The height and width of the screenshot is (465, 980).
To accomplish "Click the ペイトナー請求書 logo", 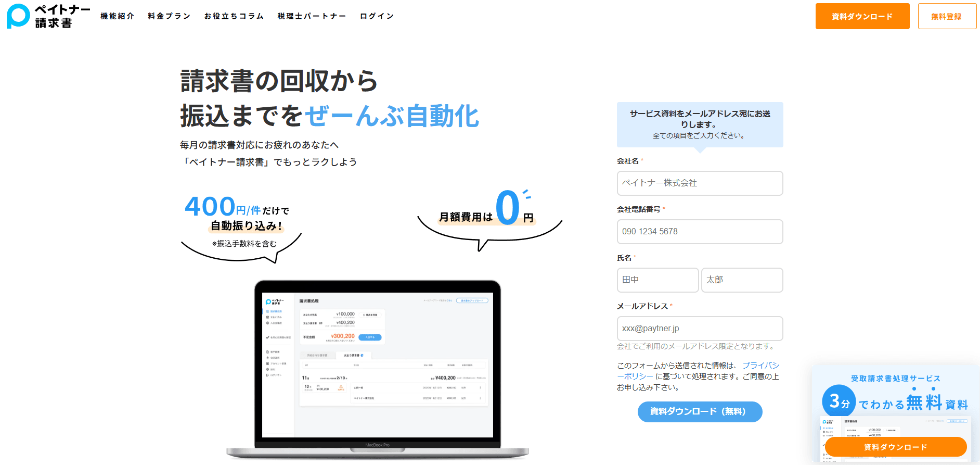I will click(x=48, y=16).
